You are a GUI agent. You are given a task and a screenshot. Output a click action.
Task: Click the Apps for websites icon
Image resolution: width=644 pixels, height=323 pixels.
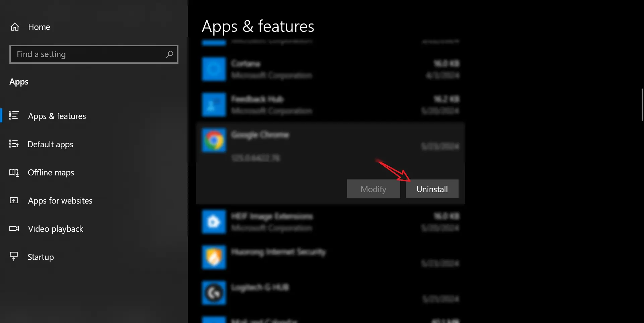tap(14, 201)
